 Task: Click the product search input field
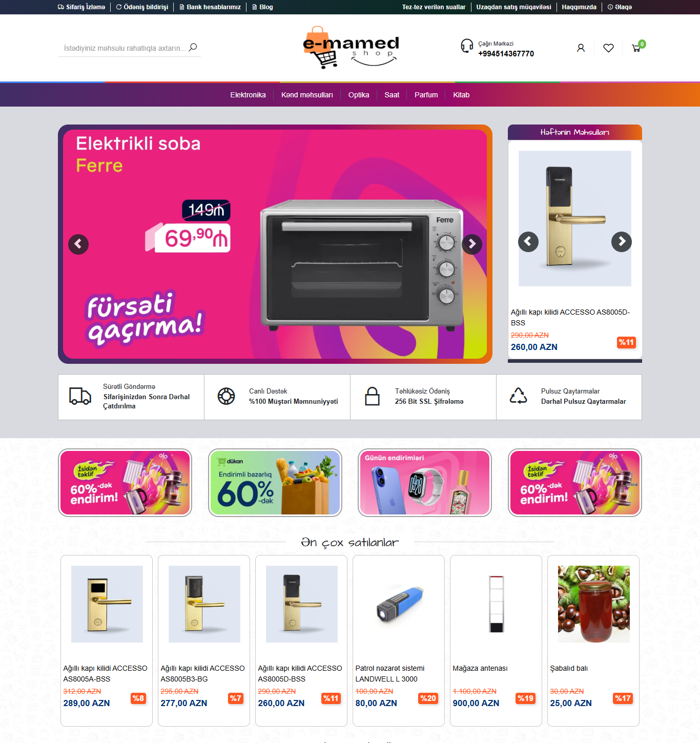click(x=125, y=48)
